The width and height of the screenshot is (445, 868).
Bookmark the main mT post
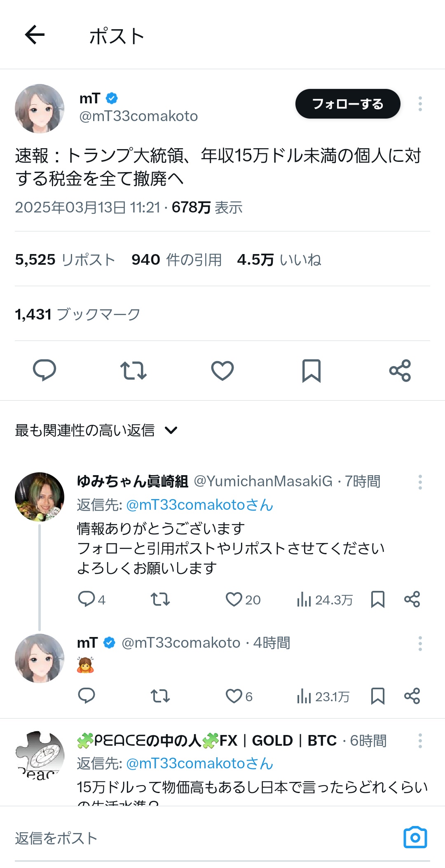pyautogui.click(x=311, y=370)
